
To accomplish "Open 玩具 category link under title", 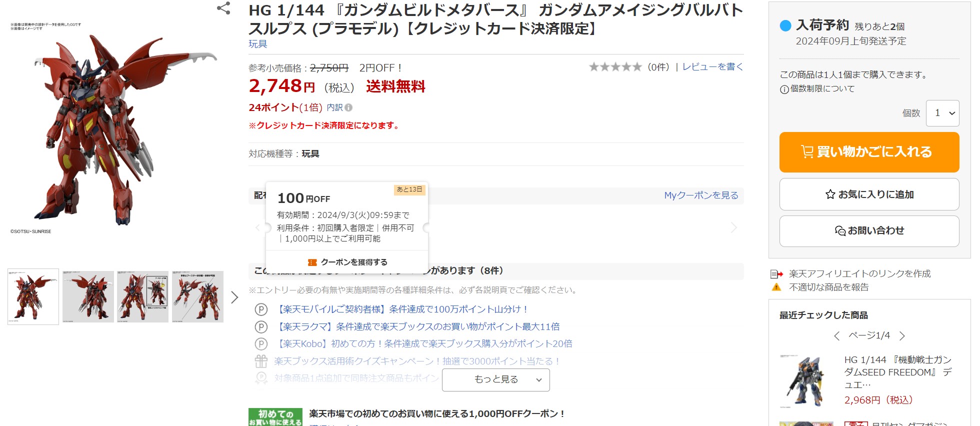I will 258,44.
